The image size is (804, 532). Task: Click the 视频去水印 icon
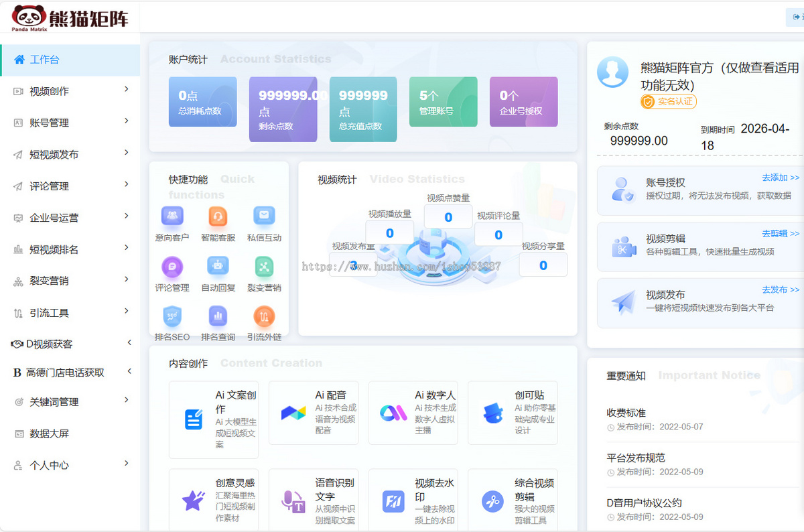tap(393, 501)
